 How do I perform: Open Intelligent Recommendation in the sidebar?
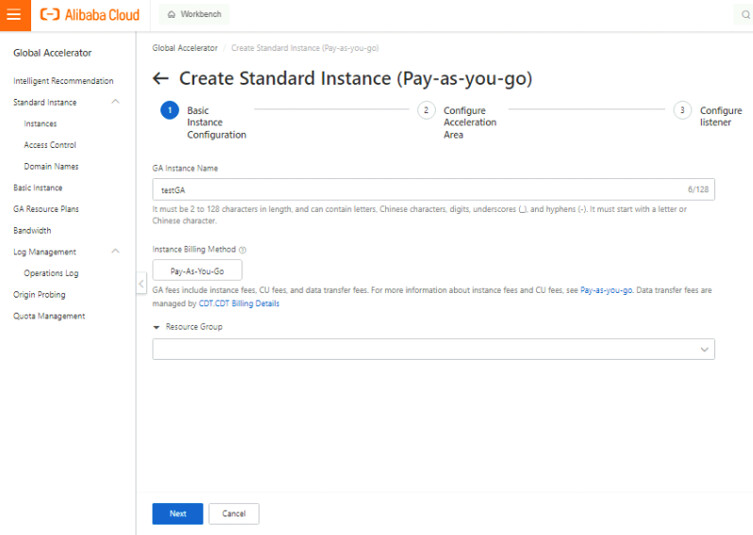[x=63, y=81]
